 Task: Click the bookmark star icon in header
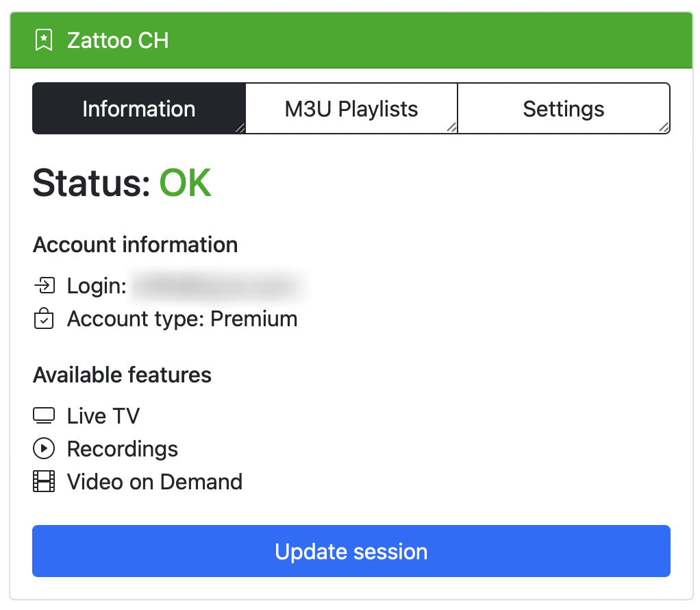point(44,40)
